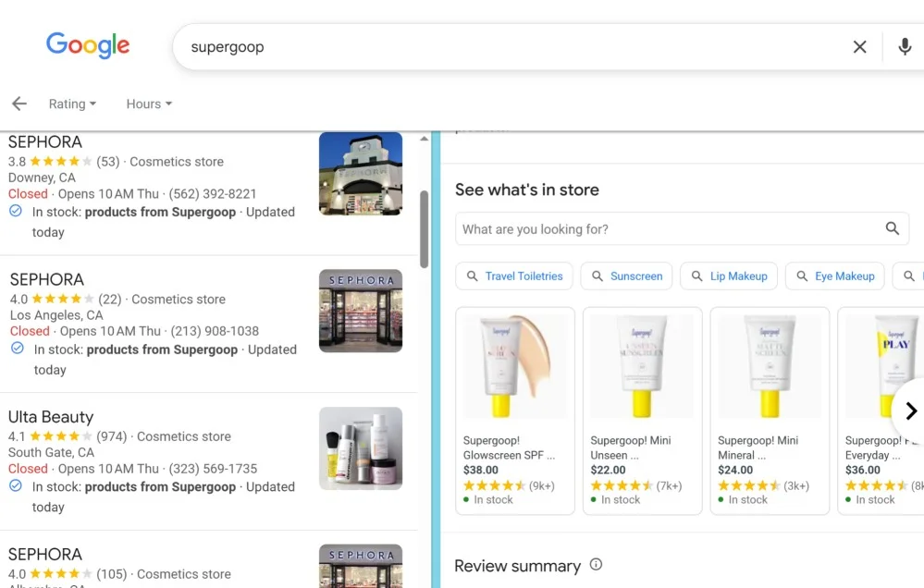This screenshot has height=588, width=924.
Task: Click the 'See what's in store' heading
Action: tap(527, 190)
